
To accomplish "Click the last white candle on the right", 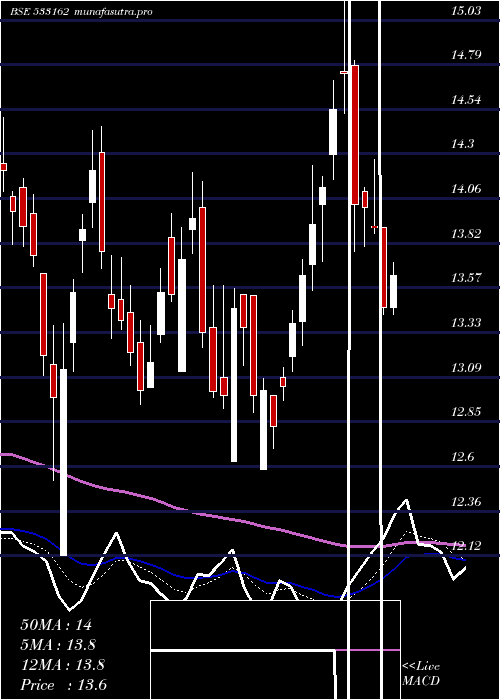I will (393, 291).
